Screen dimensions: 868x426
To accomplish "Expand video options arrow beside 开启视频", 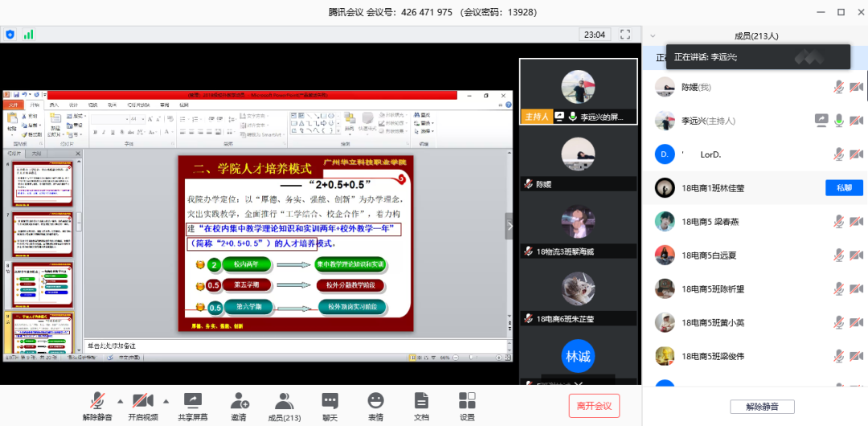I will [166, 400].
